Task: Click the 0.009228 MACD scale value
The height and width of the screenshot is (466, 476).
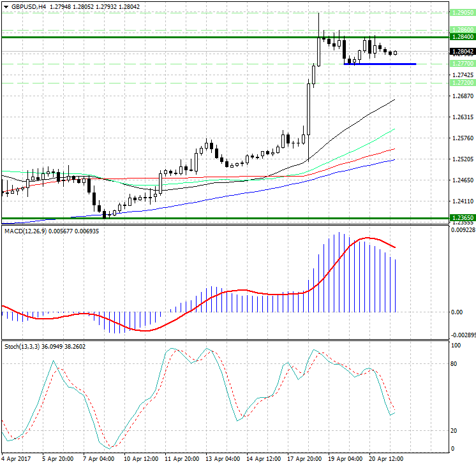Action: [462, 230]
